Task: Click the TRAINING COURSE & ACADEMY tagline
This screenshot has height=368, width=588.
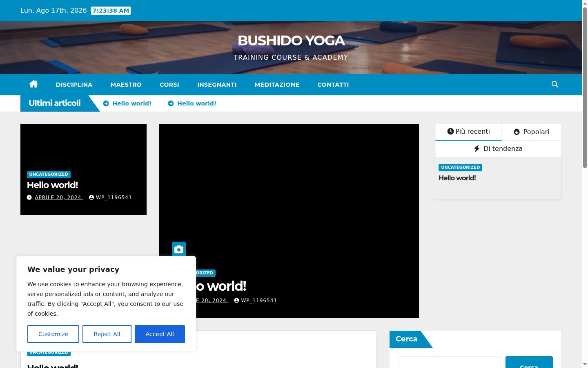Action: 291,58
